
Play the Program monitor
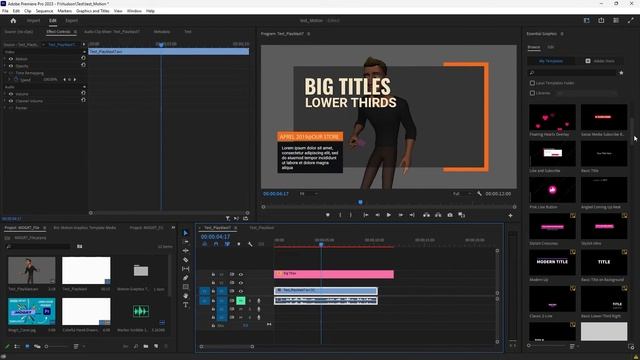(x=389, y=215)
